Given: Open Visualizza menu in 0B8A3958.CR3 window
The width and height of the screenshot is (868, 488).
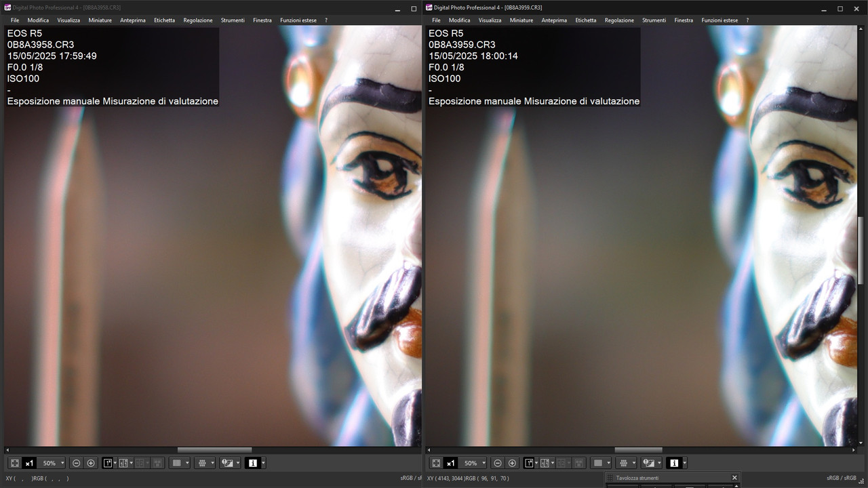Looking at the screenshot, I should (x=68, y=20).
